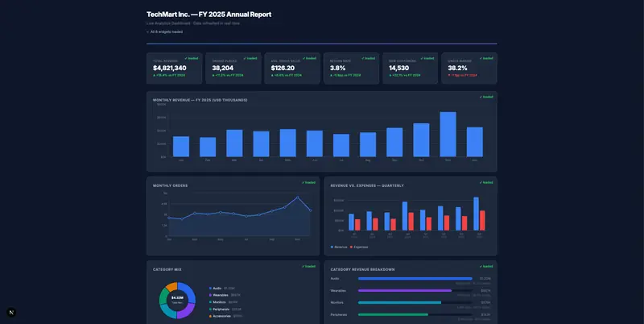The image size is (644, 324).
Task: Click loaded status on Category Revenue Breakdown
Action: point(486,267)
